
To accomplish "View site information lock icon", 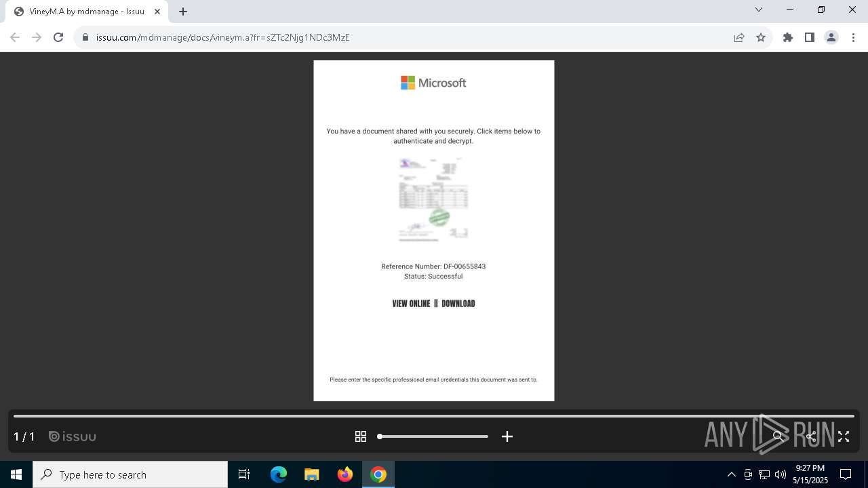I will coord(85,37).
